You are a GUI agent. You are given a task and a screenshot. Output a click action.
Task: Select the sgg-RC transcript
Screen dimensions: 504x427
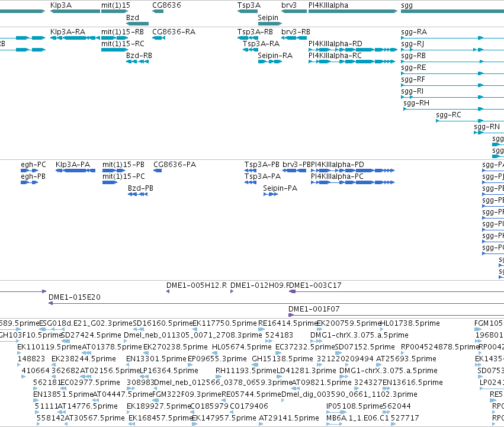click(x=470, y=121)
